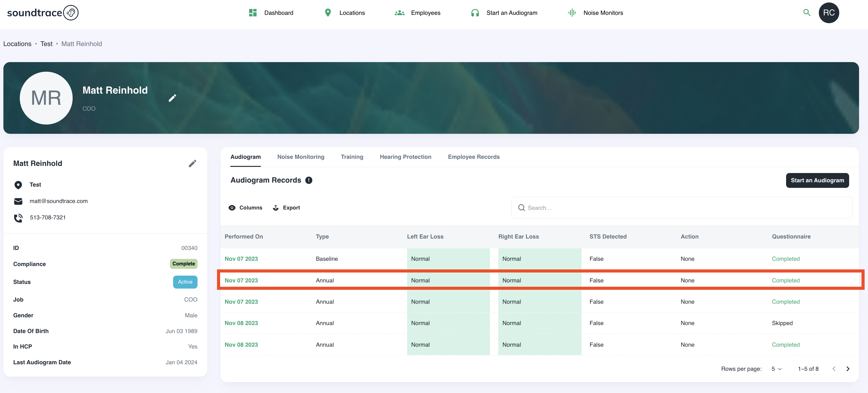Viewport: 868px width, 393px height.
Task: Open Rows per page dropdown
Action: tap(777, 369)
